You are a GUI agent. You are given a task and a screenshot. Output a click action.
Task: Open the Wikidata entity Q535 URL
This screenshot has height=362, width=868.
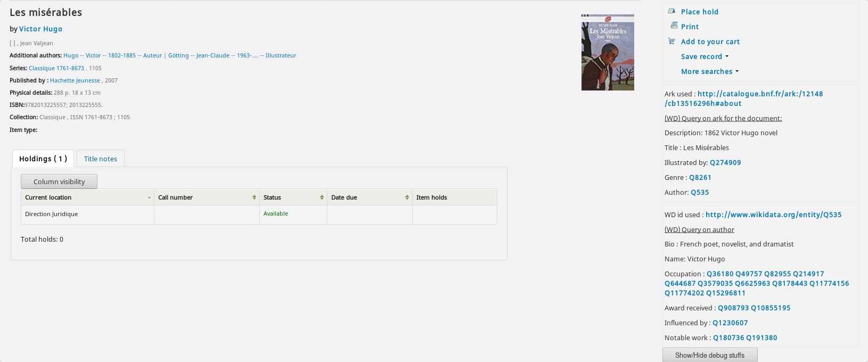(773, 215)
